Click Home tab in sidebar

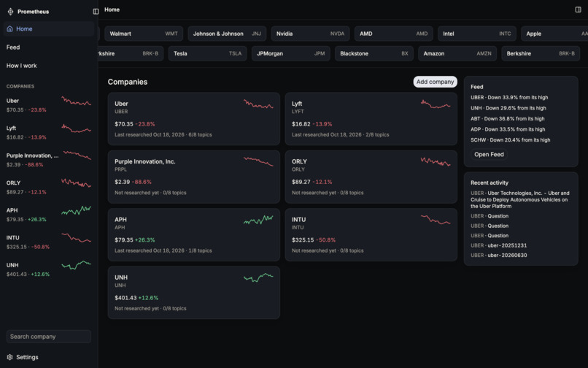[49, 29]
